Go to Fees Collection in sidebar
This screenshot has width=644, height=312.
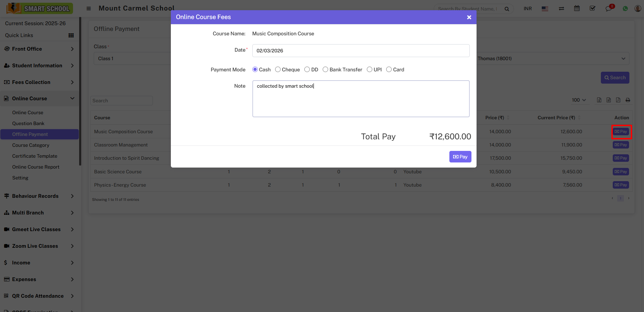coord(31,82)
